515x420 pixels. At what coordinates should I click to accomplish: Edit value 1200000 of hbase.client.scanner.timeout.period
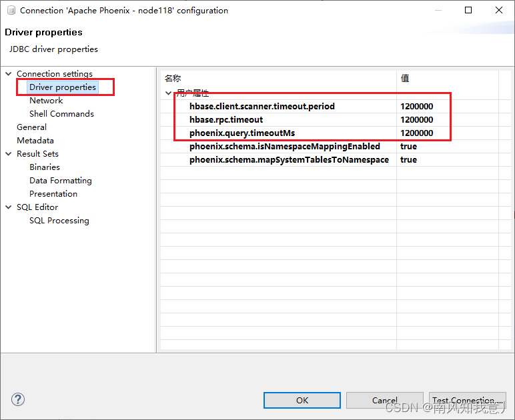(416, 106)
